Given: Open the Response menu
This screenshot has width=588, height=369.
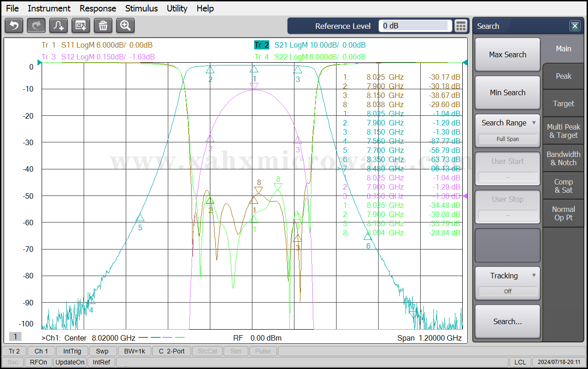Looking at the screenshot, I should 98,8.
